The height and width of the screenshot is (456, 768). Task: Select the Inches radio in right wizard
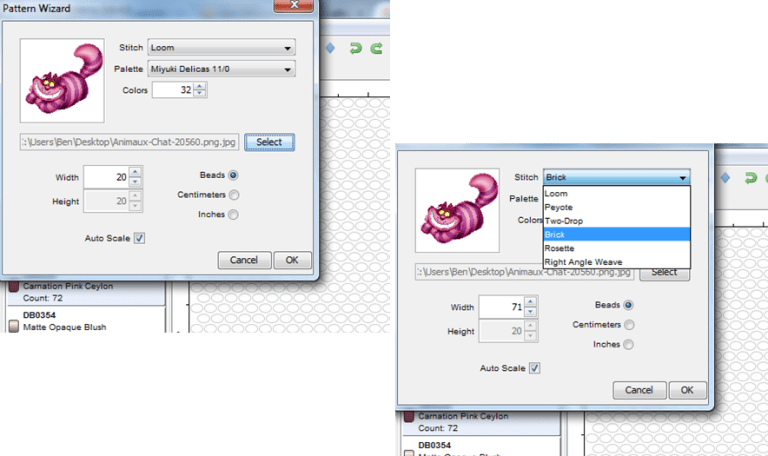(x=628, y=344)
